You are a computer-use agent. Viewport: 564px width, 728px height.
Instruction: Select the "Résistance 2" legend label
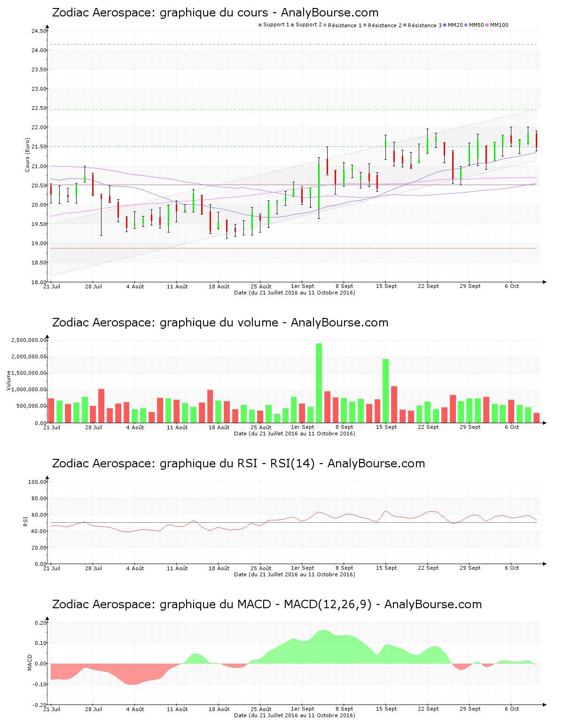pos(385,25)
